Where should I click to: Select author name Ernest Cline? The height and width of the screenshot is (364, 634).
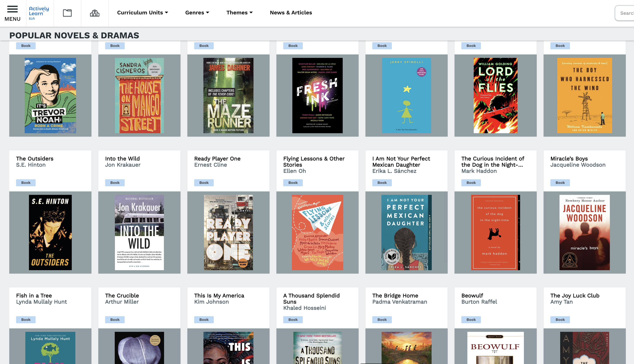(210, 165)
